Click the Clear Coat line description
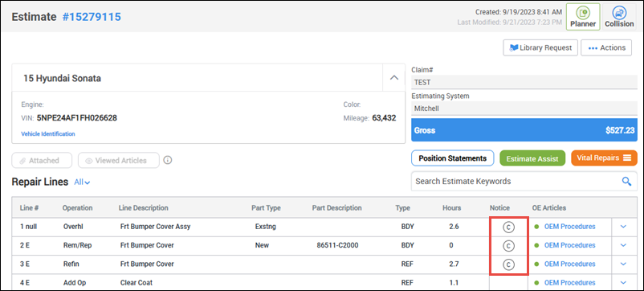 click(x=137, y=283)
